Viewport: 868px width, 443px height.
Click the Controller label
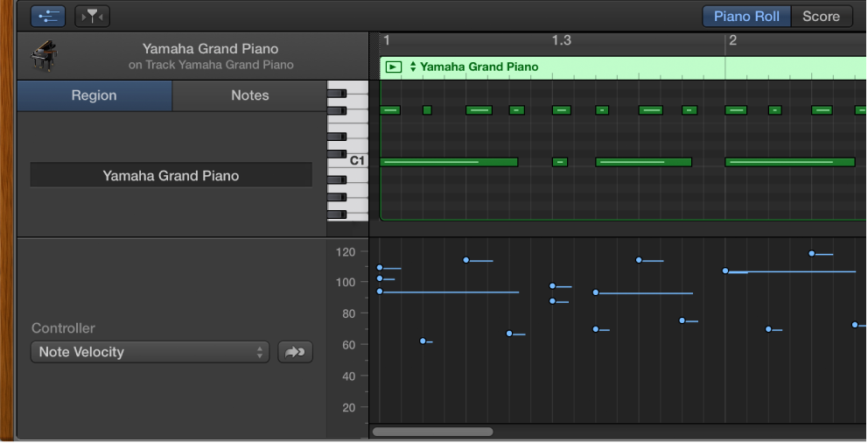coord(63,327)
